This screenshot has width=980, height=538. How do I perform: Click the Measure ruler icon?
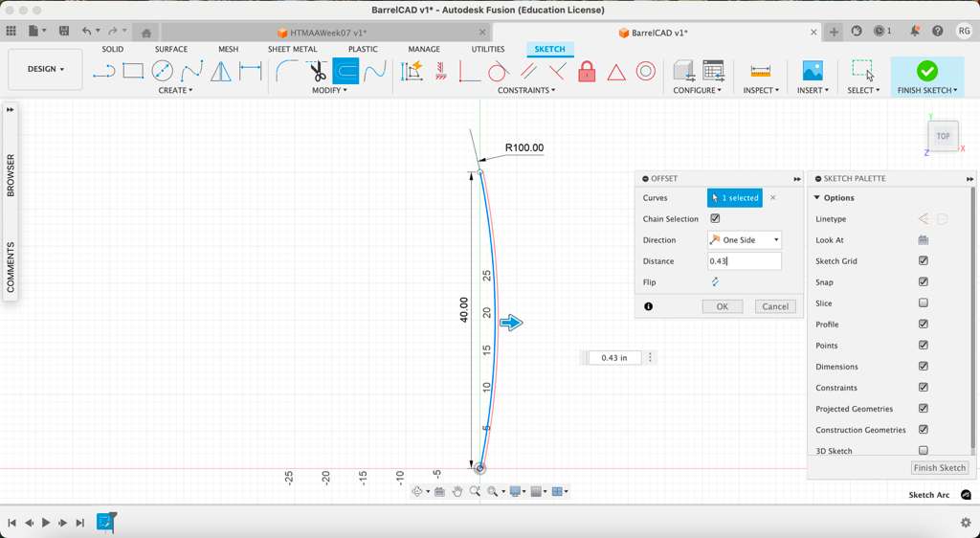tap(760, 71)
